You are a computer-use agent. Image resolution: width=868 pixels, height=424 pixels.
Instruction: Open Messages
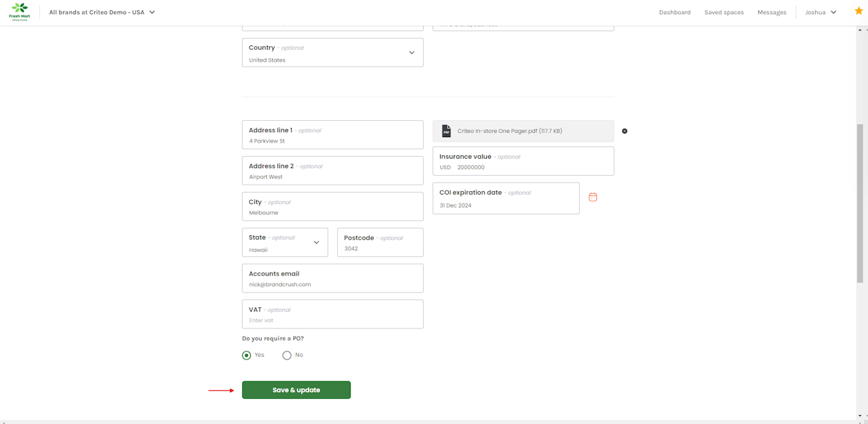point(772,12)
